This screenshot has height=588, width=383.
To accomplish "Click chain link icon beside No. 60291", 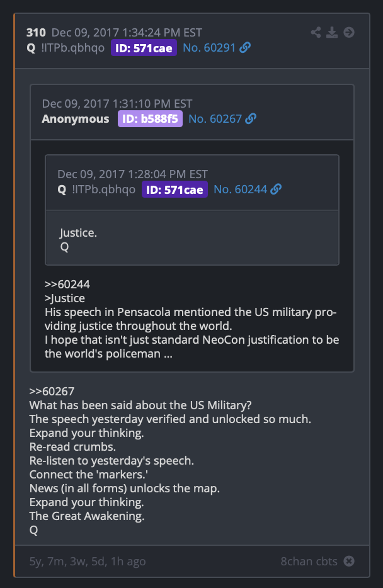I will coord(245,48).
